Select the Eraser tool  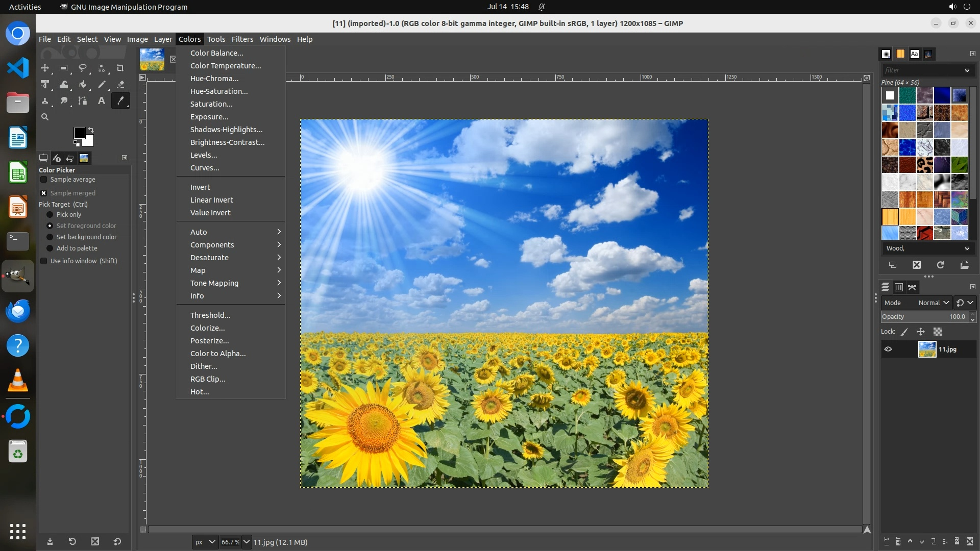pyautogui.click(x=120, y=85)
